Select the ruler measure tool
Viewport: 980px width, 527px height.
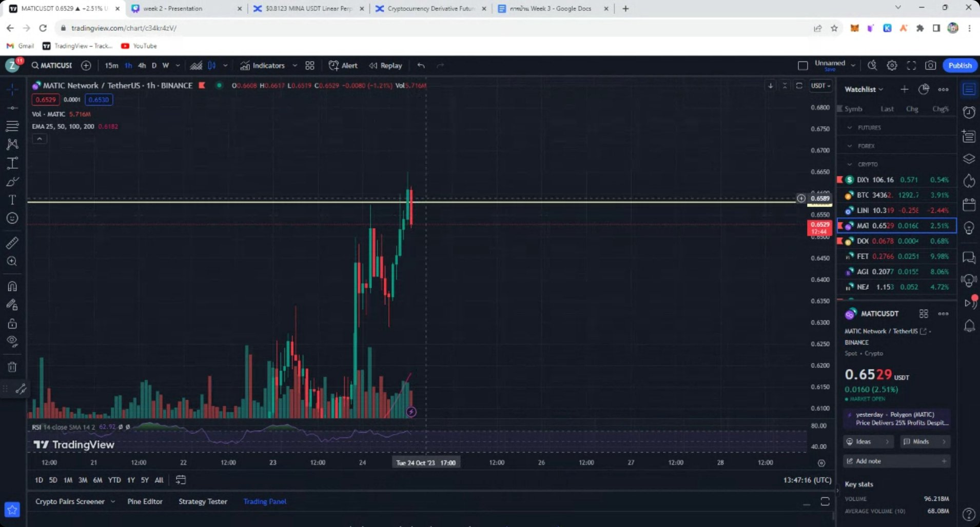coord(12,242)
